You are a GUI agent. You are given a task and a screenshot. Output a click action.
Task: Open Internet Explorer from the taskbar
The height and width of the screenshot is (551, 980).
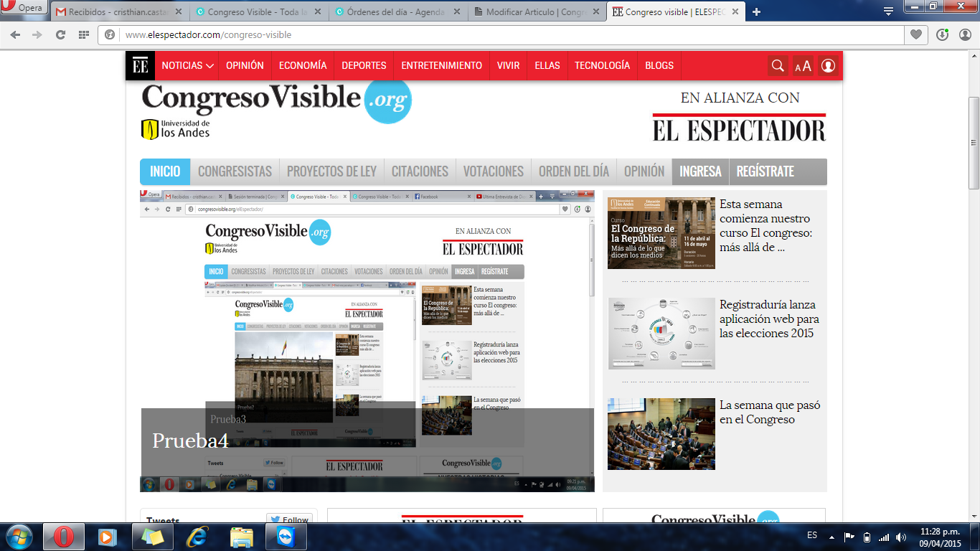[x=197, y=537]
